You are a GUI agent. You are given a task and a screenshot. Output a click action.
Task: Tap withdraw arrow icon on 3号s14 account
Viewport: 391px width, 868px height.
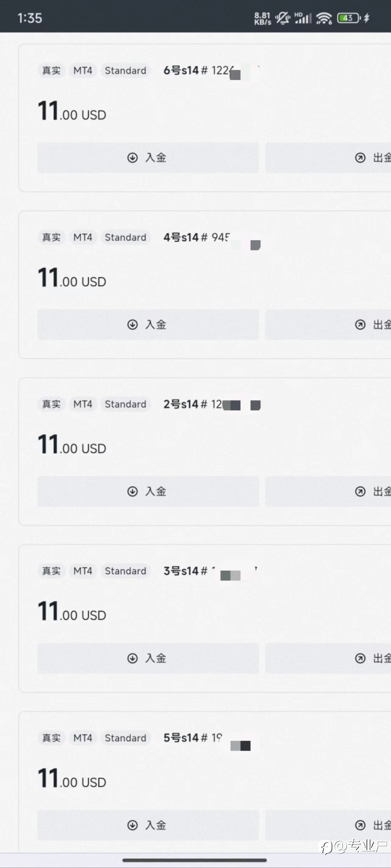(360, 658)
